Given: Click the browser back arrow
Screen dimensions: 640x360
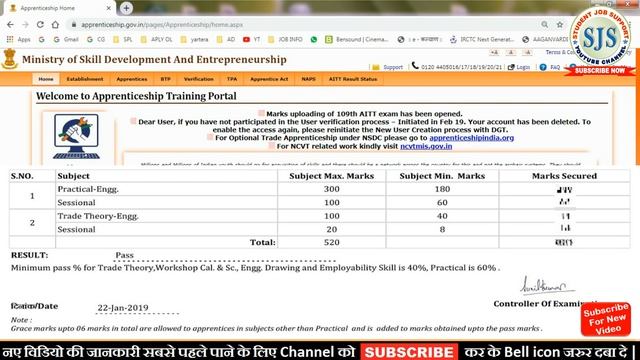Looking at the screenshot, I should coord(10,25).
